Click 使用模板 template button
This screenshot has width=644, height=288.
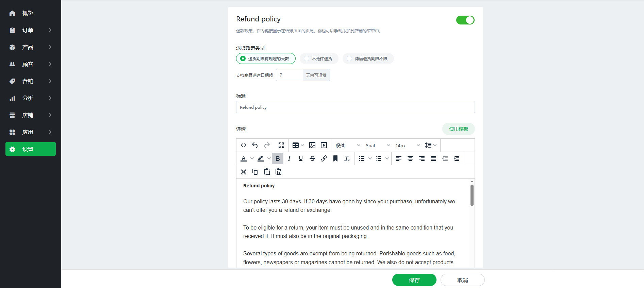[x=459, y=129]
